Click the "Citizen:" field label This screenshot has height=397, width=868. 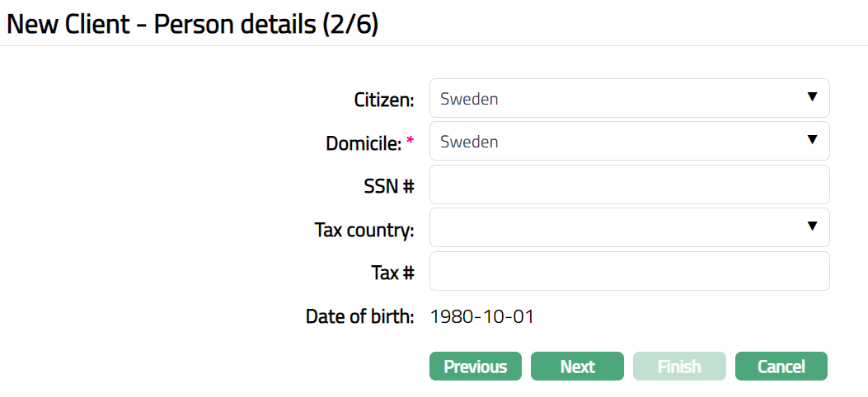384,100
